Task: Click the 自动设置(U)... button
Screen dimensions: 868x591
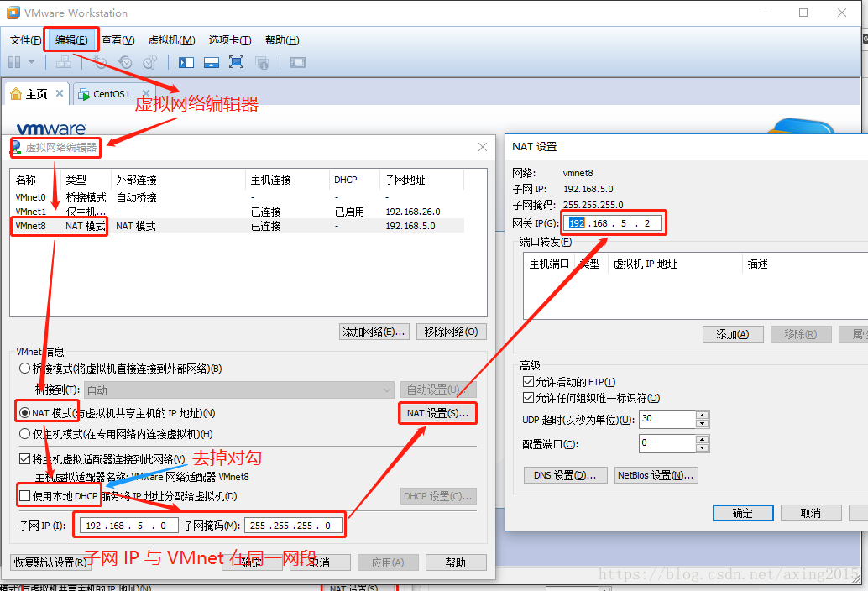Action: pos(438,390)
